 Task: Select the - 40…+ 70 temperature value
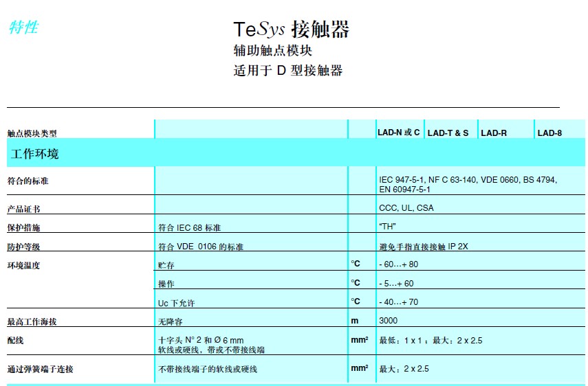coord(398,302)
